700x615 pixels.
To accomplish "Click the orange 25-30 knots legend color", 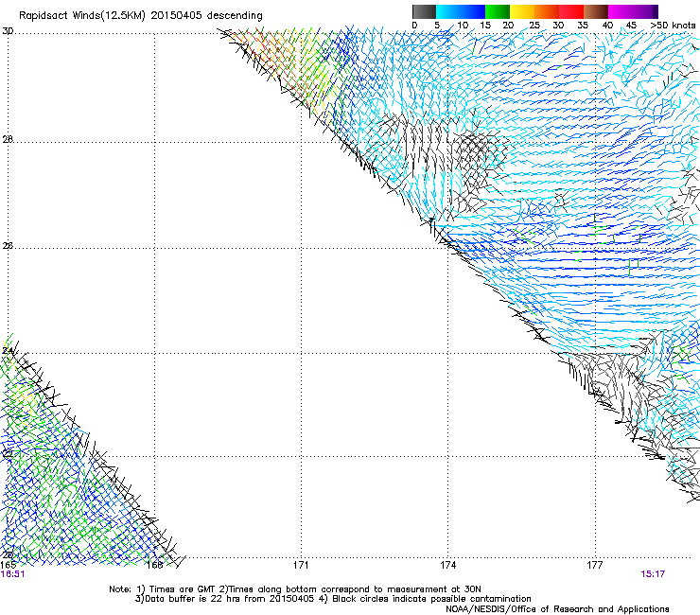I will (547, 11).
